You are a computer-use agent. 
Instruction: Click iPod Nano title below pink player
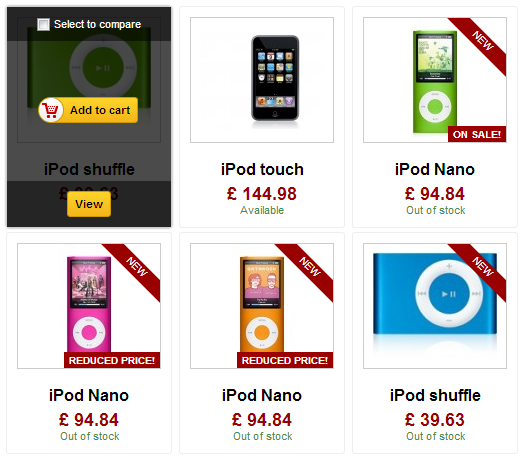pyautogui.click(x=89, y=395)
